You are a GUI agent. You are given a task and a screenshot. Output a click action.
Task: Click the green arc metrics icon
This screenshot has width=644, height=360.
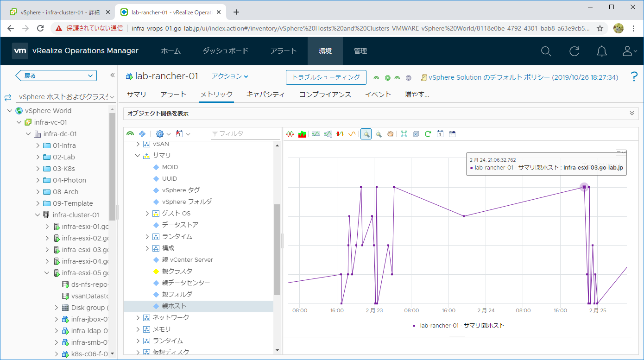[x=131, y=134]
